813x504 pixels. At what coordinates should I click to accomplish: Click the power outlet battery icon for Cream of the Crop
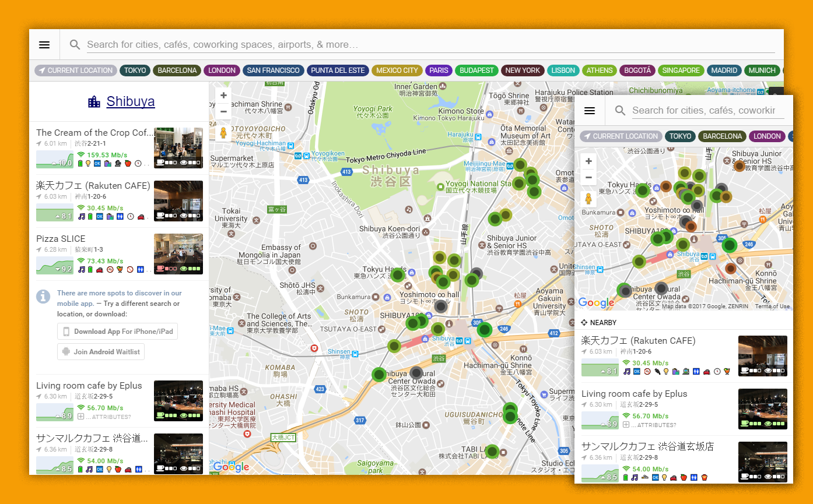pos(80,163)
